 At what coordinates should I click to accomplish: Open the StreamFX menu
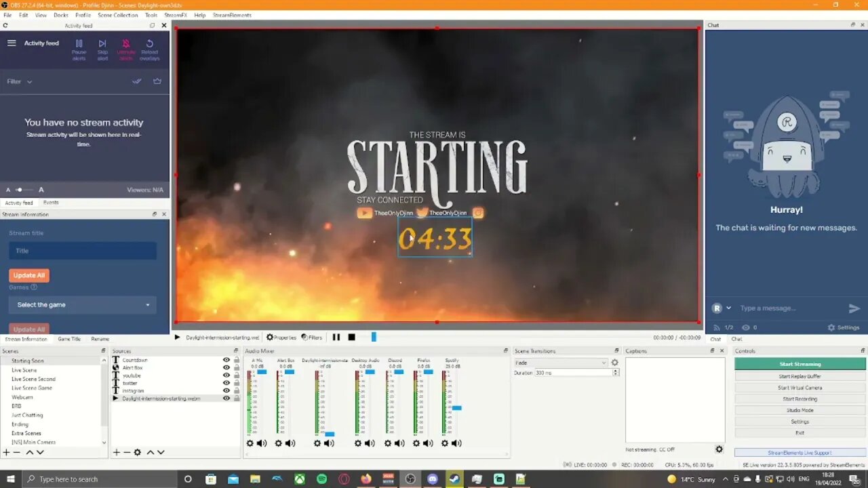176,15
